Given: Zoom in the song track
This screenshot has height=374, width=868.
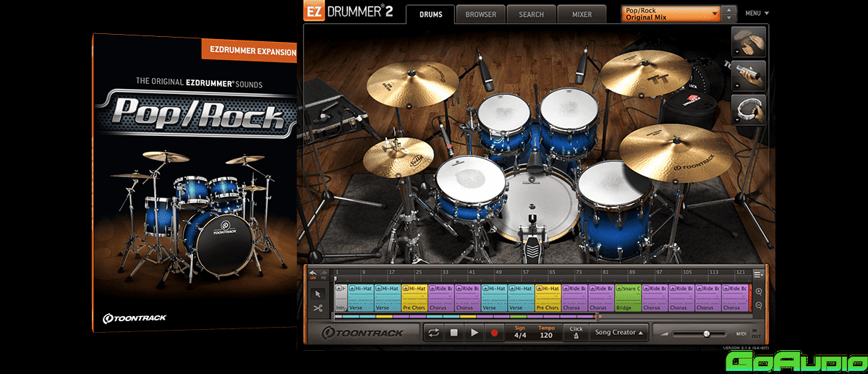Looking at the screenshot, I should click(x=758, y=291).
